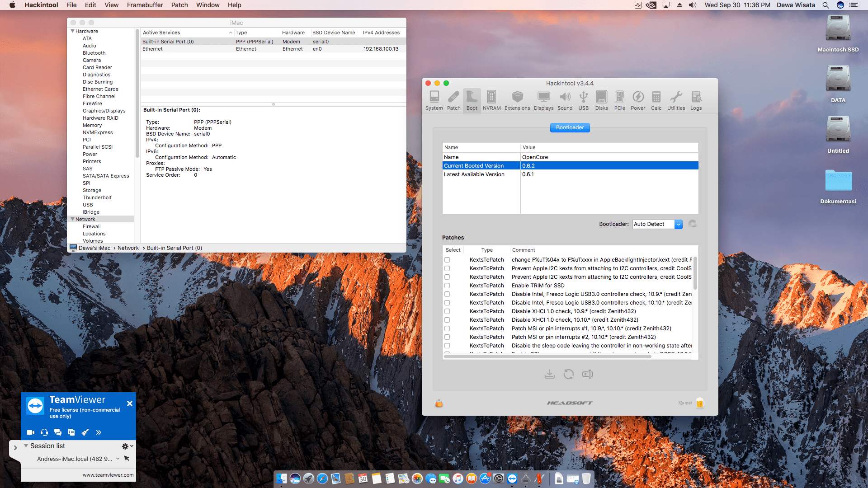Open the Extensions toolbar icon

tap(517, 100)
